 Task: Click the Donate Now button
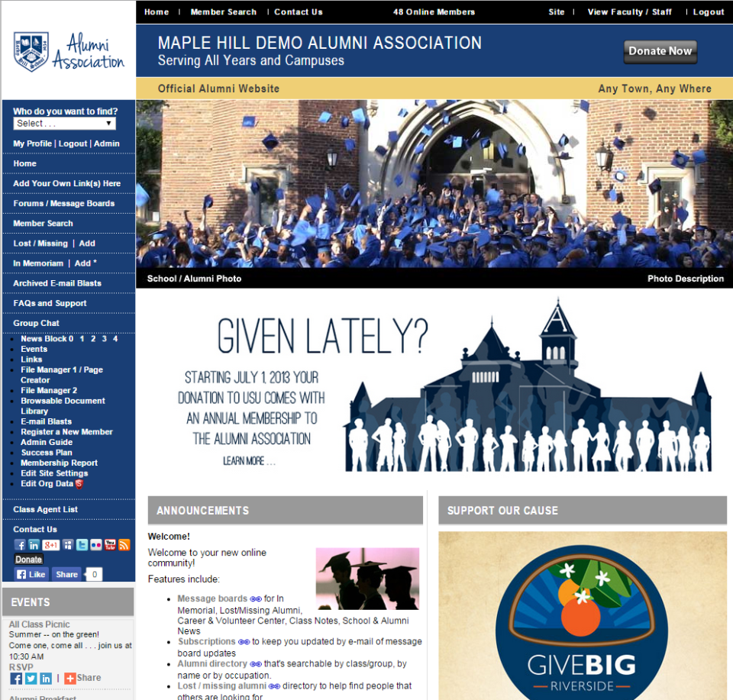click(660, 51)
